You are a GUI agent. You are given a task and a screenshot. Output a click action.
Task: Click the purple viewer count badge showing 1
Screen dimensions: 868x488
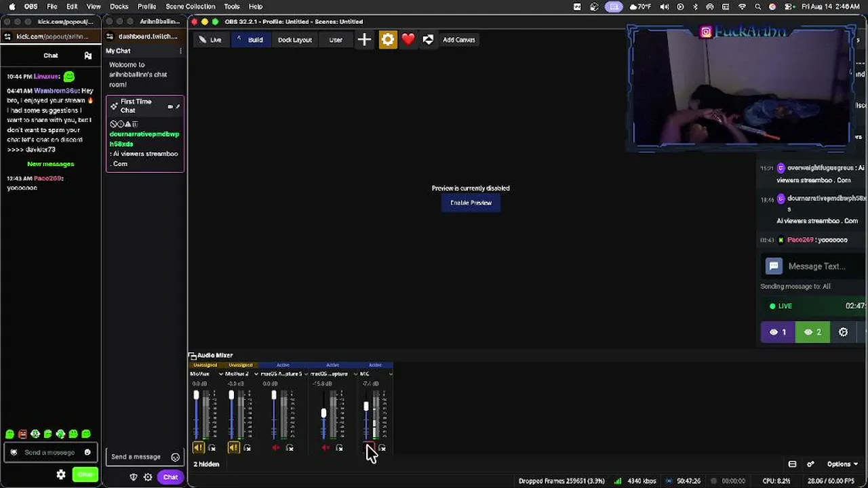[x=778, y=332]
